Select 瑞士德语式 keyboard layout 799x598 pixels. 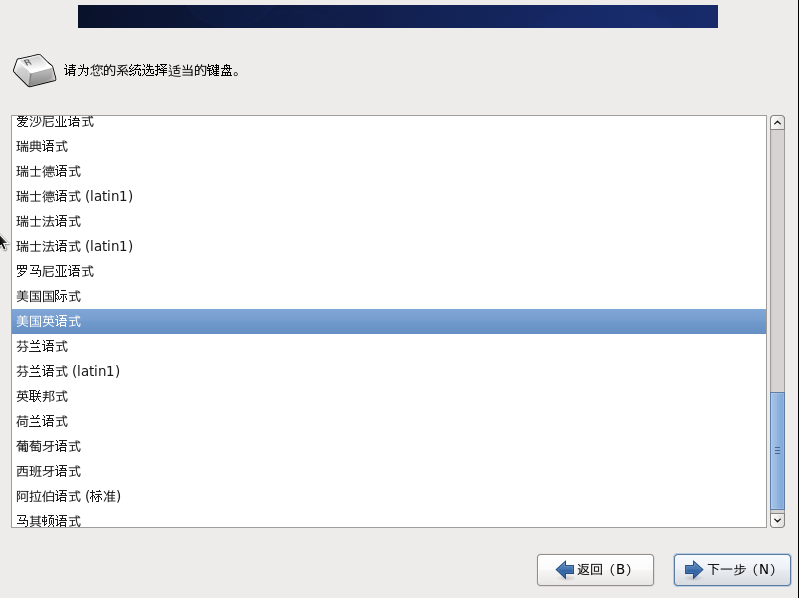pos(389,172)
